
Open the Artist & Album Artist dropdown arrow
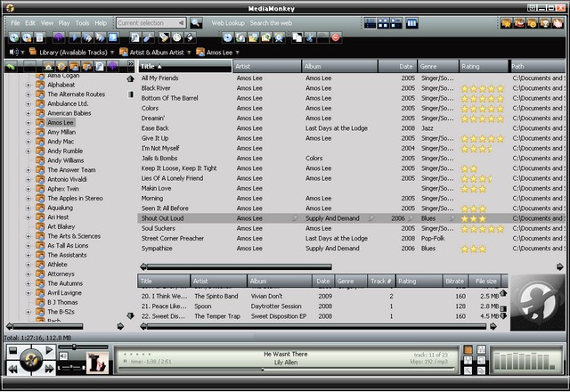[189, 53]
